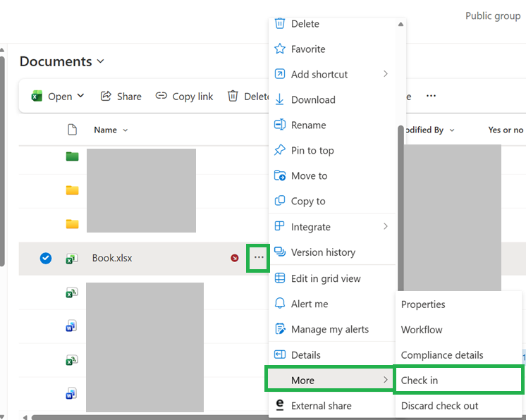
Task: Open the Name column sort dropdown
Action: pyautogui.click(x=126, y=130)
